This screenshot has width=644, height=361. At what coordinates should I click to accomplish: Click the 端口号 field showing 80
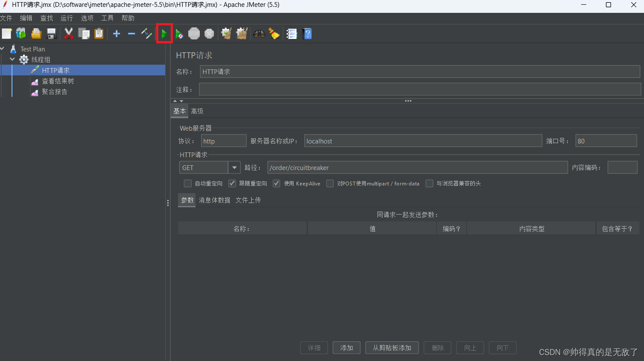606,141
